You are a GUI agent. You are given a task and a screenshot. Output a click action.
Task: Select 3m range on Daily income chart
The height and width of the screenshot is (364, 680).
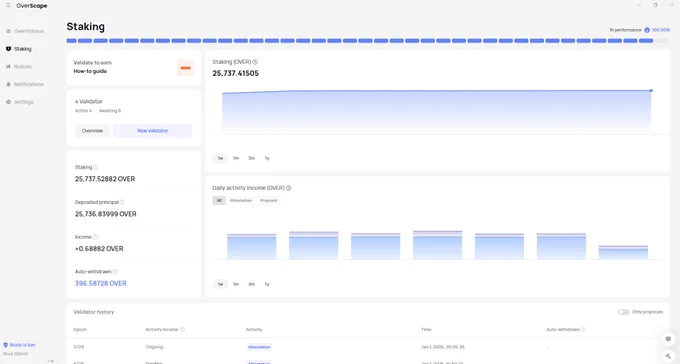point(252,284)
